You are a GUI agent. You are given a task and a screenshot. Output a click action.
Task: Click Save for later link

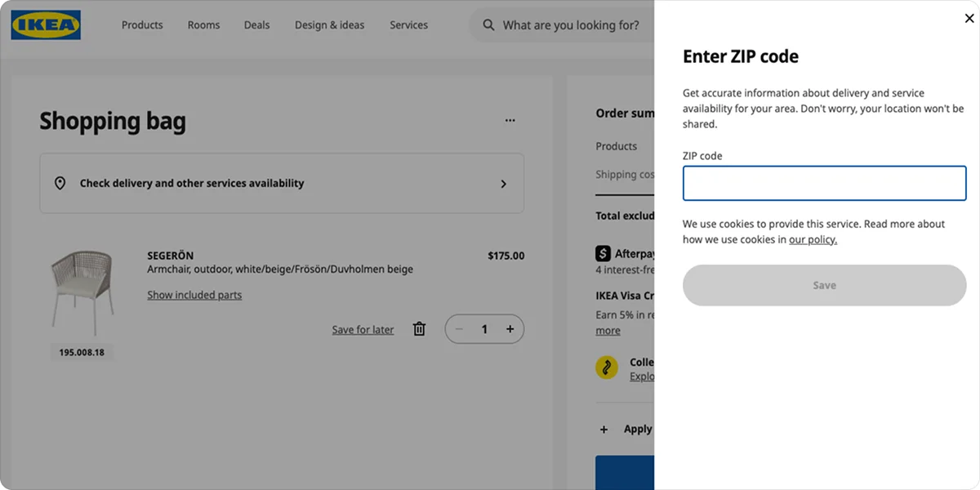click(x=363, y=330)
